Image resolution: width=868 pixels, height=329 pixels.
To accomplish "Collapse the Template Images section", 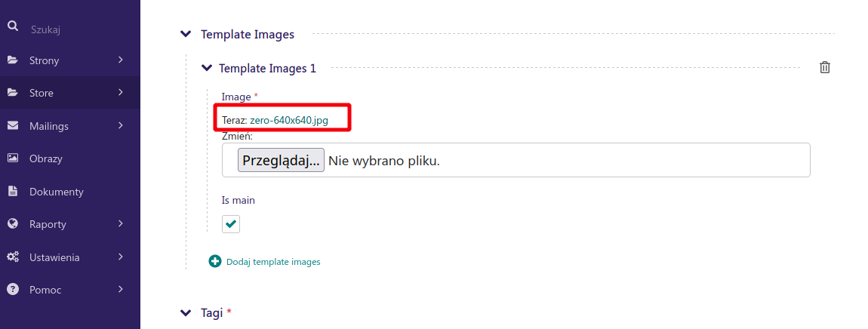I will (186, 34).
